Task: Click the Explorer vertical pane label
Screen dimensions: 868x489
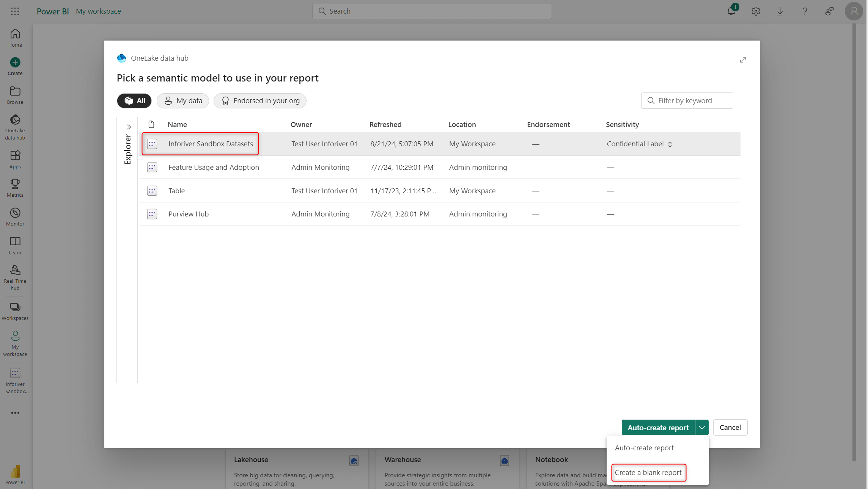Action: pos(128,149)
